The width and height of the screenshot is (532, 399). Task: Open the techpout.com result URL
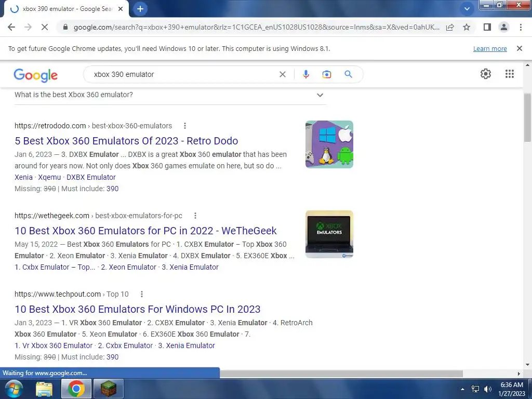click(x=72, y=294)
